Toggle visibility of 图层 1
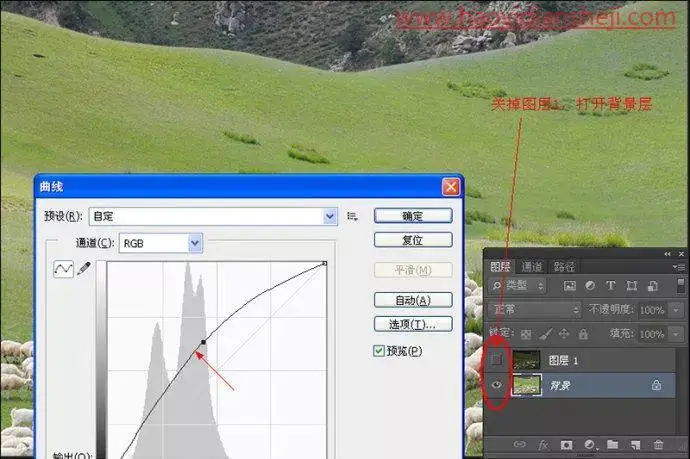 [x=496, y=360]
